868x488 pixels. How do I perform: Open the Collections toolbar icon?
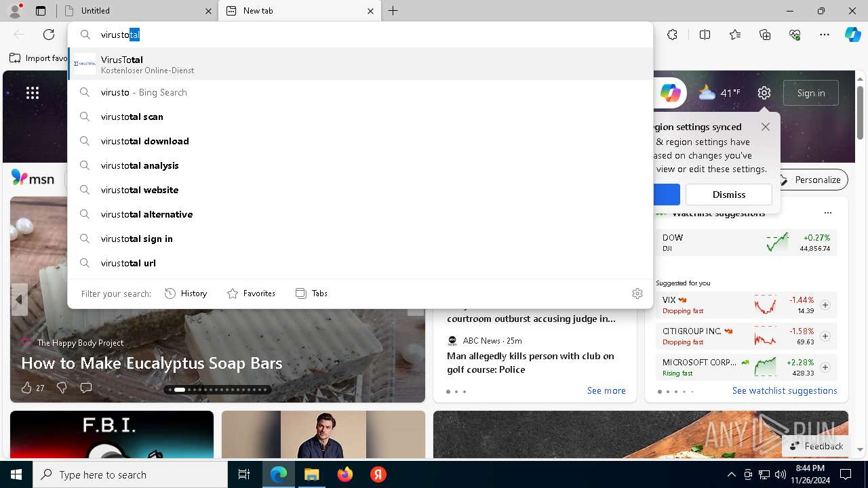click(x=765, y=35)
